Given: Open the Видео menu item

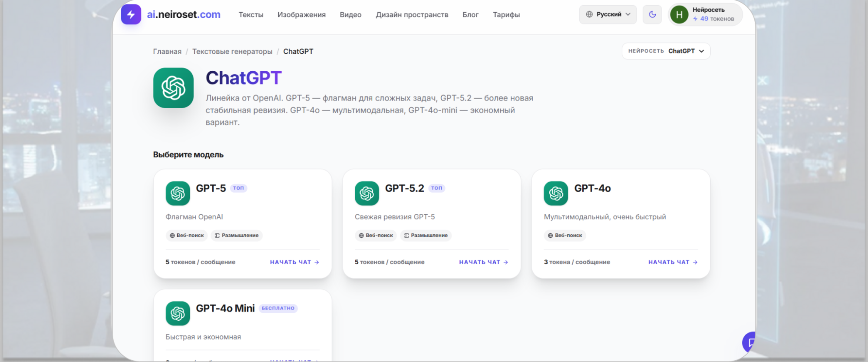Looking at the screenshot, I should click(x=350, y=14).
